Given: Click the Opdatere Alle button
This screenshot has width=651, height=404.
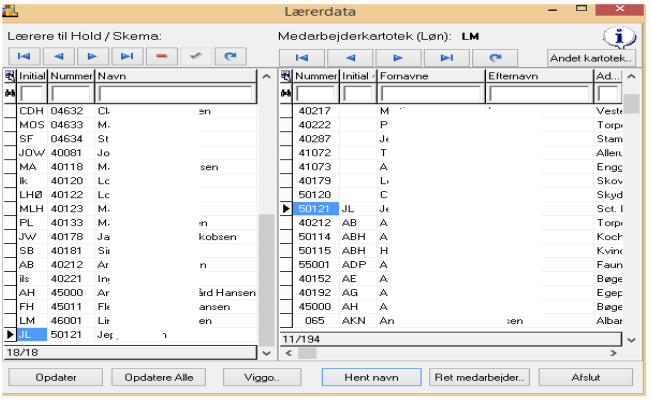Looking at the screenshot, I should 159,377.
